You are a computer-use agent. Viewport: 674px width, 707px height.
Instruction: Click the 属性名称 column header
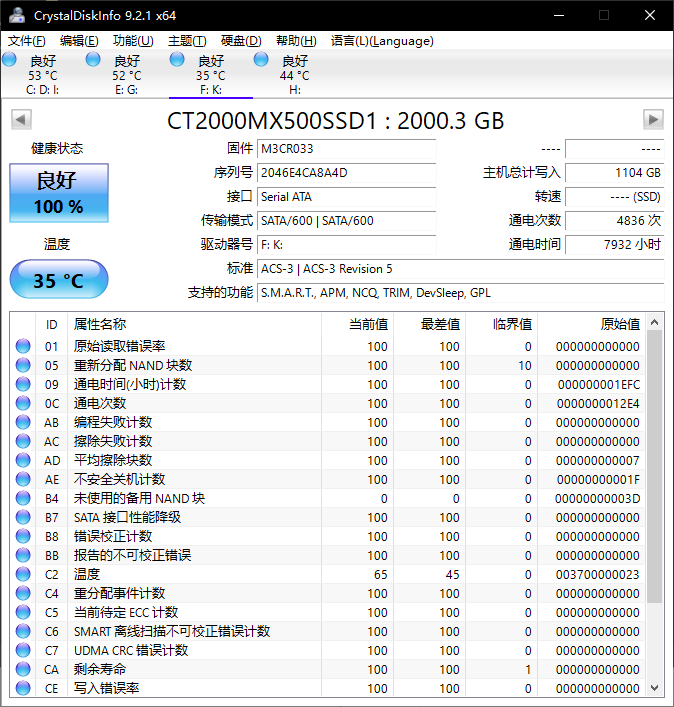(194, 324)
